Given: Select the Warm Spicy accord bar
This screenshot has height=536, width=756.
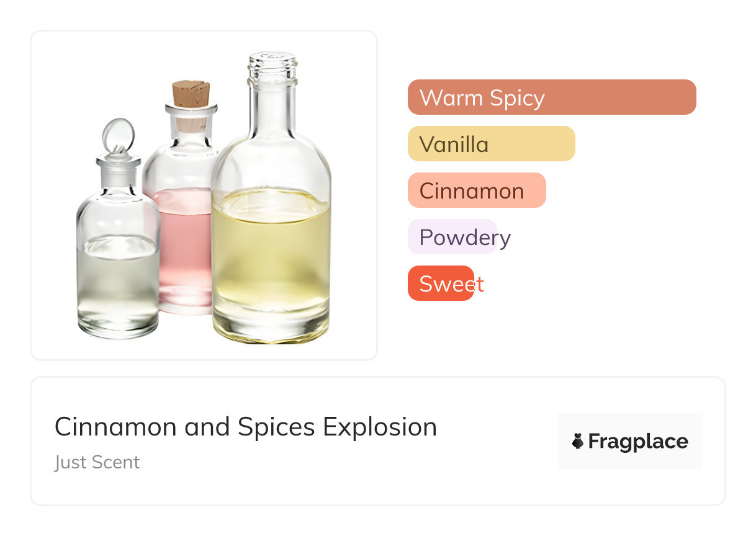Looking at the screenshot, I should pyautogui.click(x=551, y=97).
